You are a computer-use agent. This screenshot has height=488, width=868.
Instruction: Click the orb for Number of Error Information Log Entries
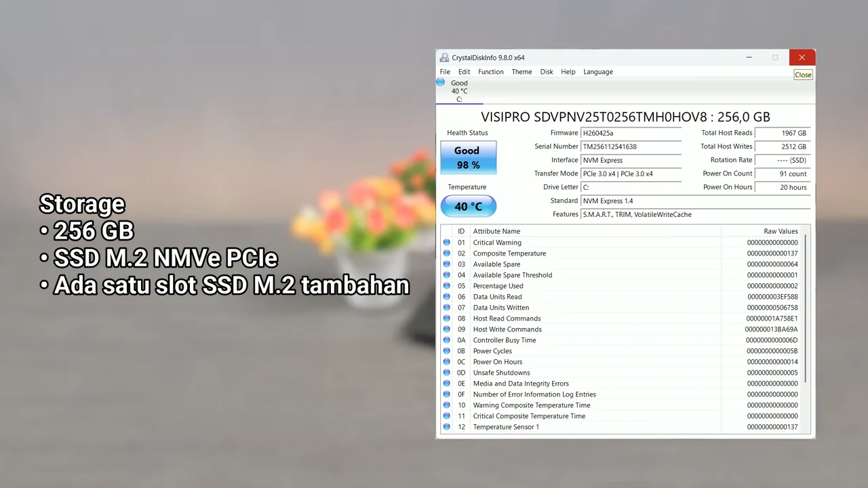(x=447, y=394)
